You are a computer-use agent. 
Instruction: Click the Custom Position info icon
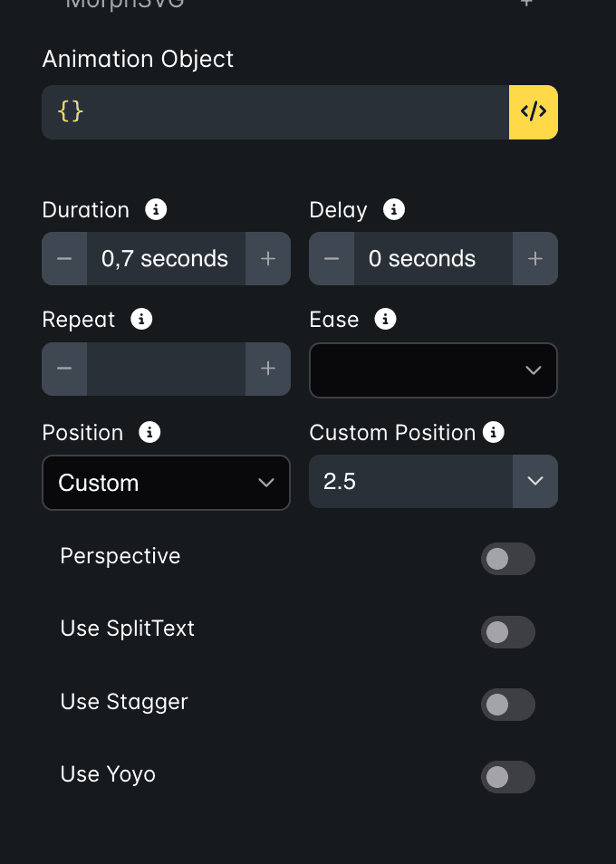click(x=494, y=432)
